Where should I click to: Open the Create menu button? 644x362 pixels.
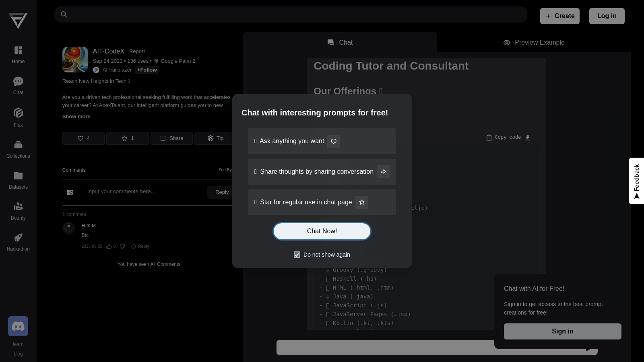(559, 16)
